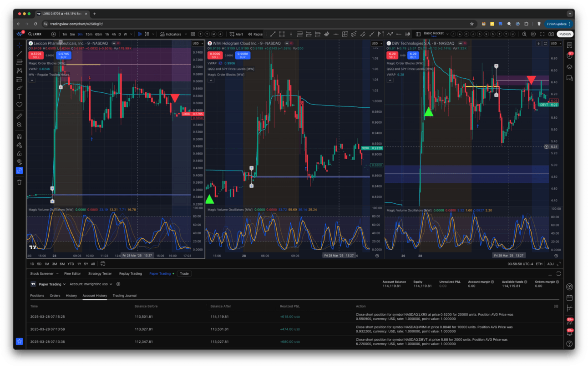Open the favorites star in bottom-left corner
This screenshot has height=367, width=588.
[19, 341]
